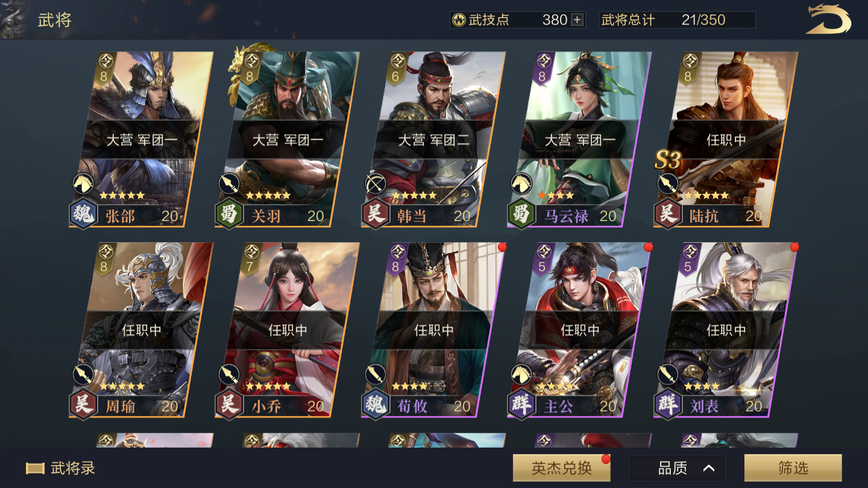Select the 周瑜 general card

tap(141, 330)
